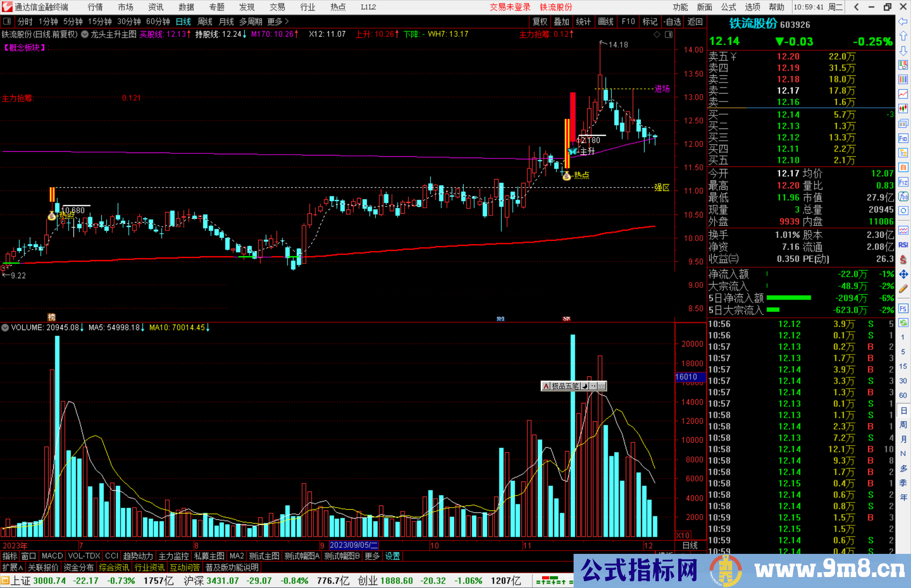Viewport: 911px width, 588px height.
Task: Open the 资讯 menu
Action: [x=156, y=7]
